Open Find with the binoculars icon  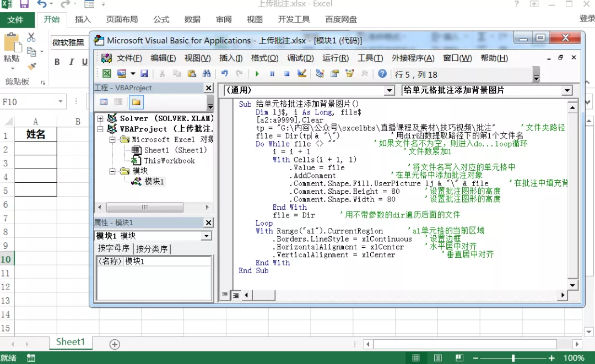[207, 74]
